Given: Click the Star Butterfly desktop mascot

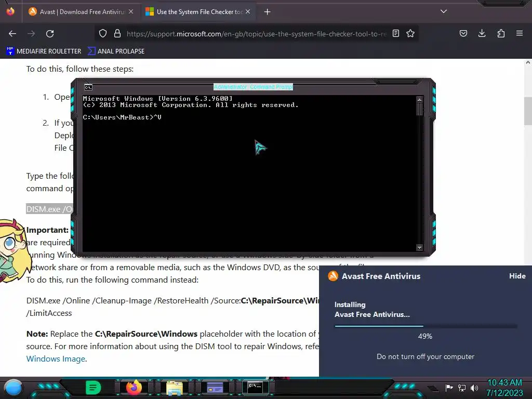Looking at the screenshot, I should click(x=14, y=252).
